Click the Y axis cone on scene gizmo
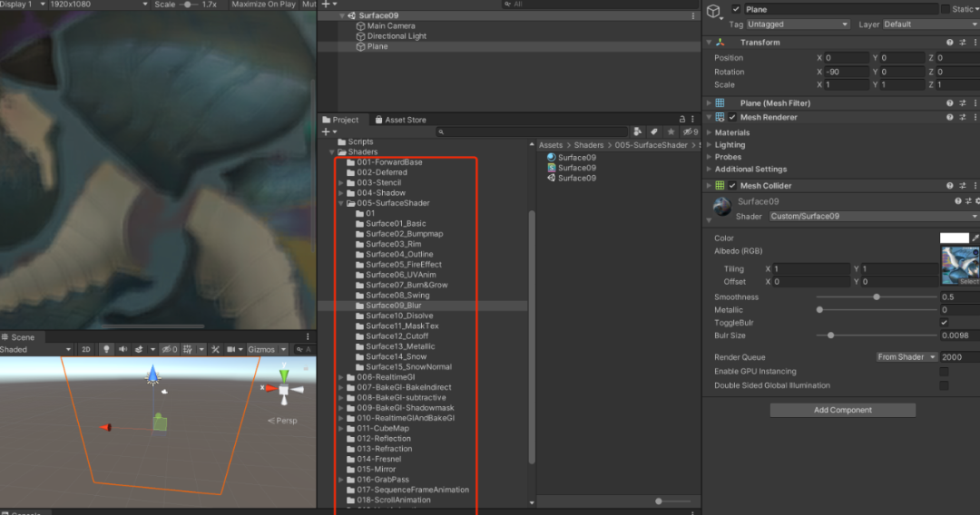 (x=284, y=375)
